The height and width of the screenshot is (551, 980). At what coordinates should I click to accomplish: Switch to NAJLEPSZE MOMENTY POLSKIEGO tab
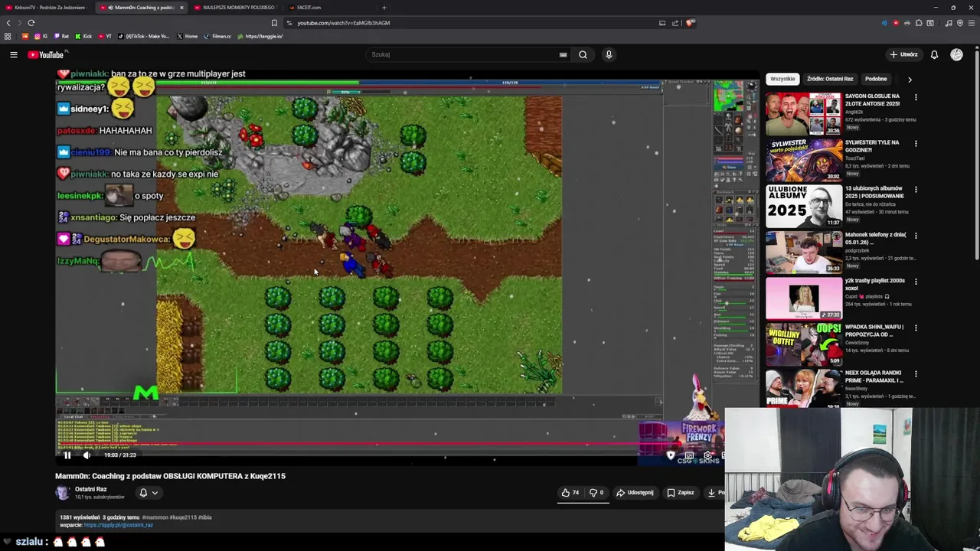click(236, 8)
